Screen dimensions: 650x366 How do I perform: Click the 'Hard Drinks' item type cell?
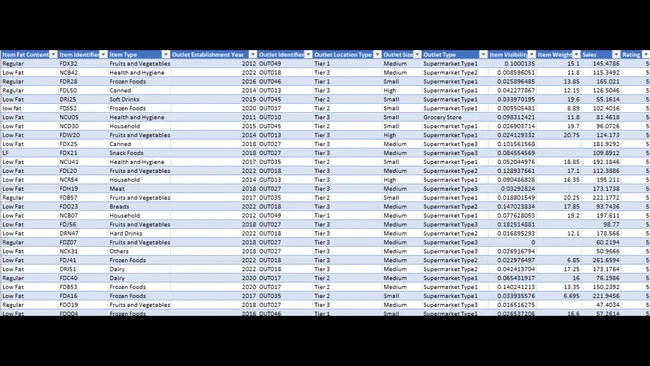tap(139, 233)
